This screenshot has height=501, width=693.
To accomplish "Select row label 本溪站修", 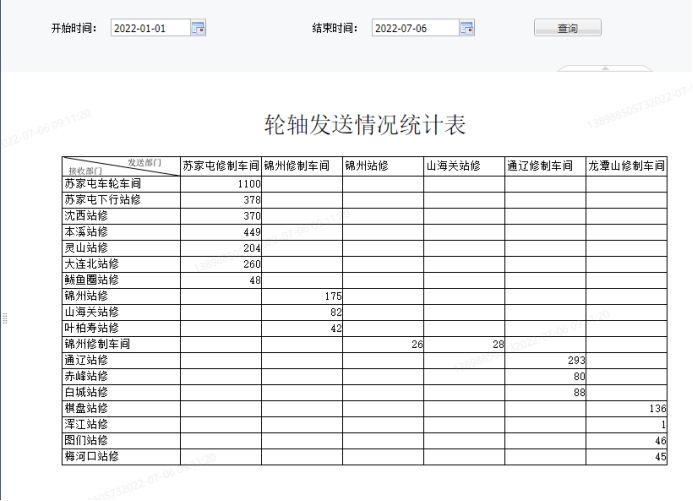I will tap(121, 232).
